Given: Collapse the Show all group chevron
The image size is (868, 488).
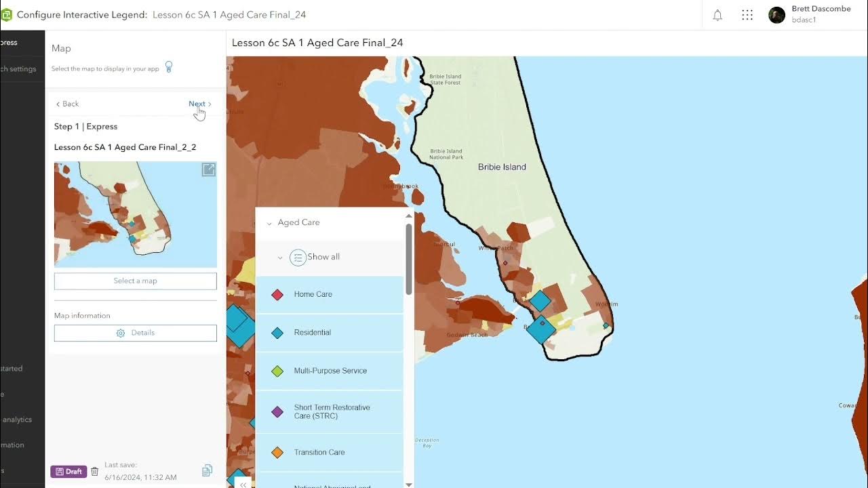Looking at the screenshot, I should click(280, 258).
